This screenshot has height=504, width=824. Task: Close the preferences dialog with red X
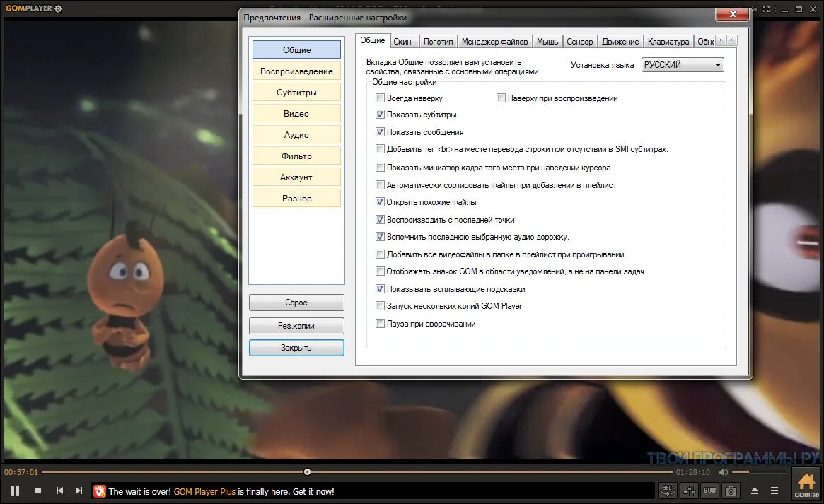[x=733, y=14]
